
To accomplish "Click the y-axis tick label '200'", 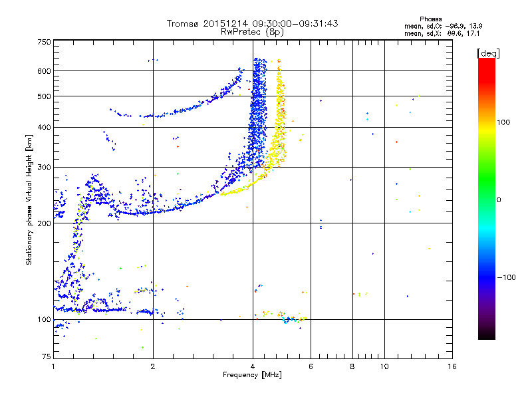I will [44, 223].
